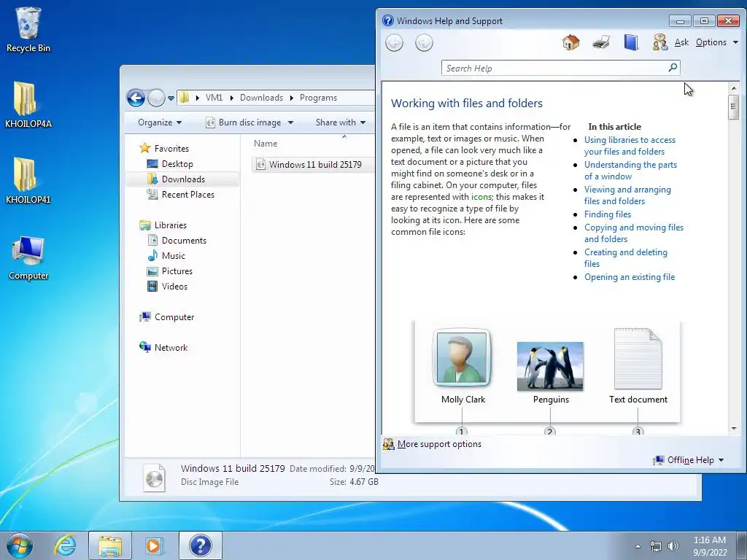Click Downloads in the address breadcrumb
Image resolution: width=747 pixels, height=560 pixels.
261,98
